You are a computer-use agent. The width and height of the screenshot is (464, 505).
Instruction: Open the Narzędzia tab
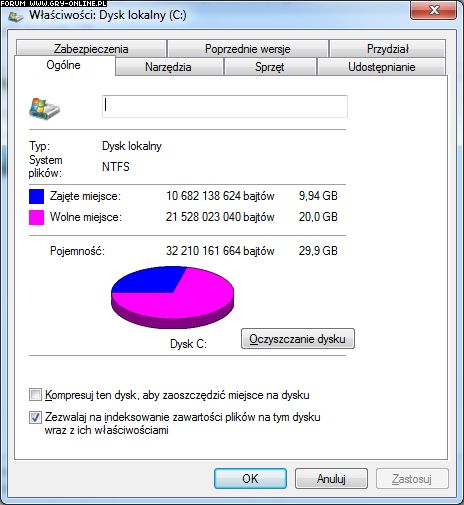169,67
